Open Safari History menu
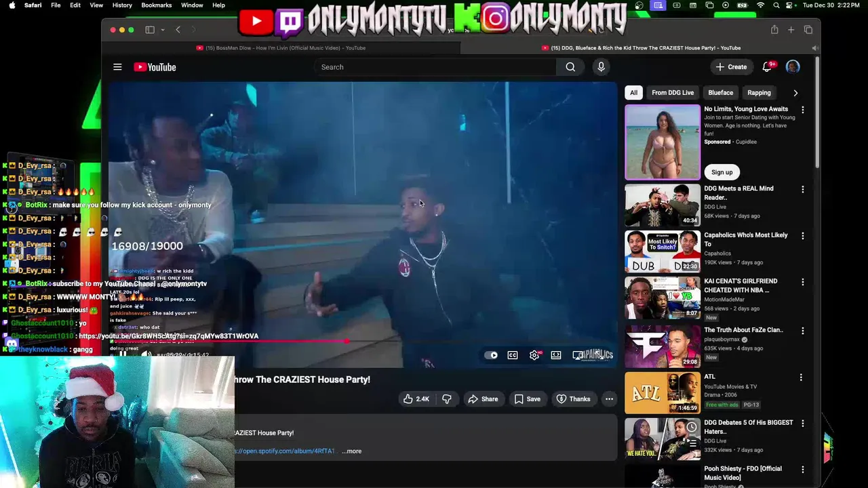 (122, 5)
